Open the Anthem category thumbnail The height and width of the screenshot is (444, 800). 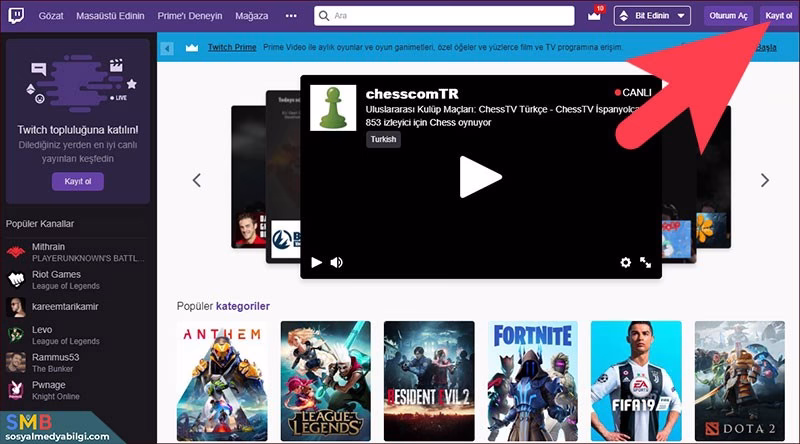tap(222, 381)
